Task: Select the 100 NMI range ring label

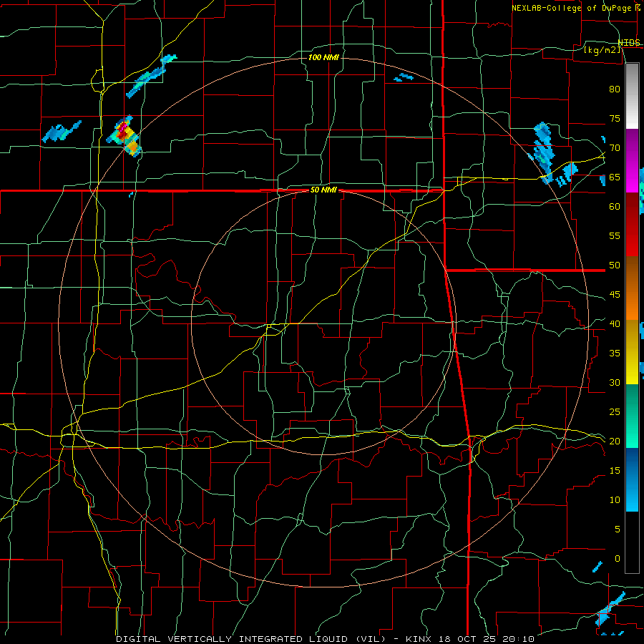Action: pyautogui.click(x=323, y=57)
